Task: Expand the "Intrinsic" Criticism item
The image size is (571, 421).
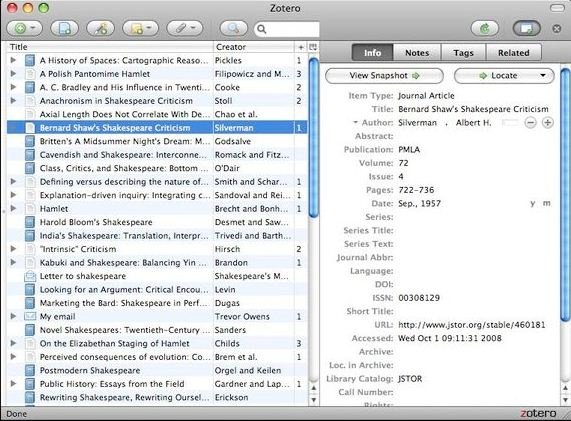Action: [x=13, y=249]
